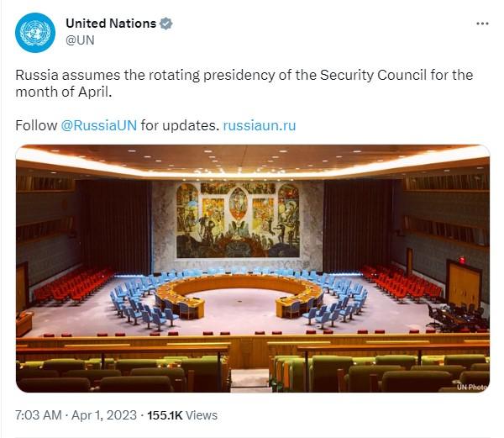
Task: Click "month of April." text line
Action: click(x=64, y=92)
